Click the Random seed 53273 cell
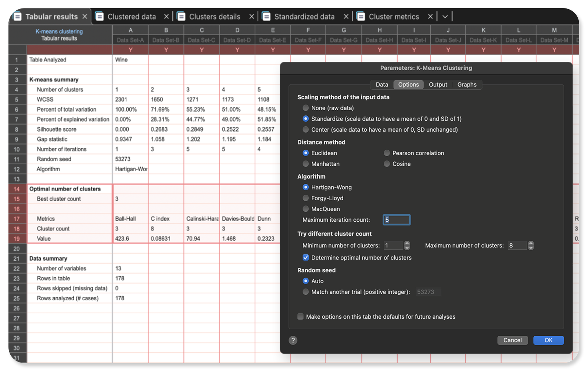This screenshot has height=372, width=588. (130, 159)
